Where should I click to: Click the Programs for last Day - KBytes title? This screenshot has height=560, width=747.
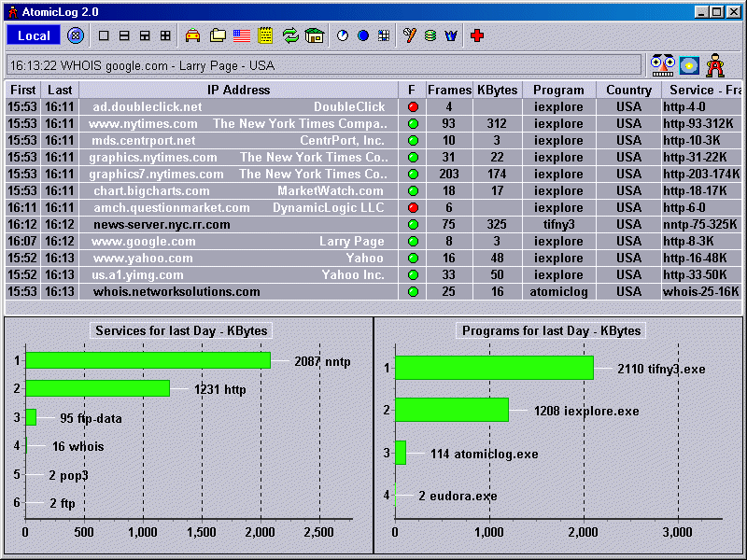point(551,330)
